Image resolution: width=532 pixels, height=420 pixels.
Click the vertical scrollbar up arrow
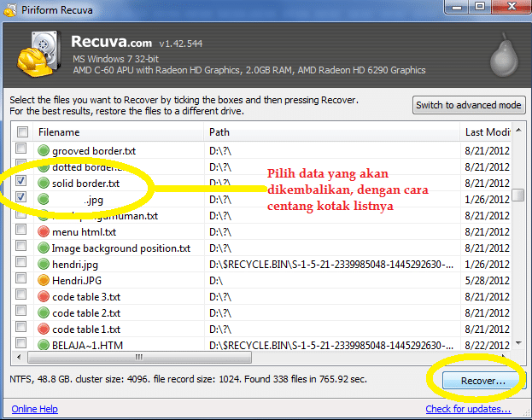(x=518, y=131)
